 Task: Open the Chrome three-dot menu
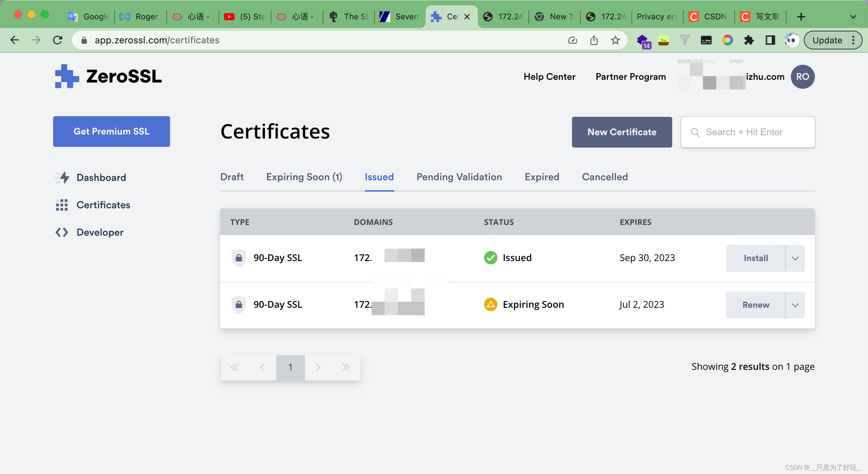pyautogui.click(x=854, y=40)
